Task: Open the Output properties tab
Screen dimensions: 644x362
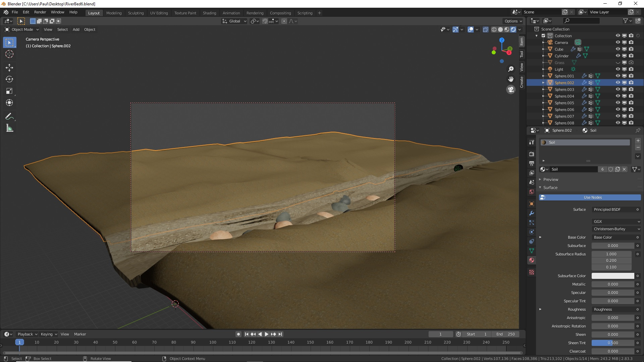Action: [x=532, y=164]
